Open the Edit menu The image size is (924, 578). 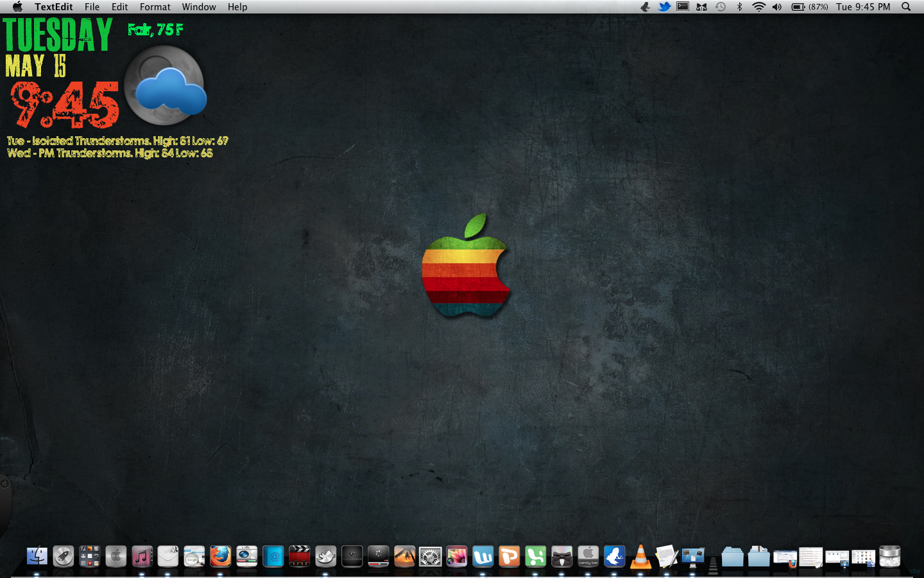coord(119,6)
